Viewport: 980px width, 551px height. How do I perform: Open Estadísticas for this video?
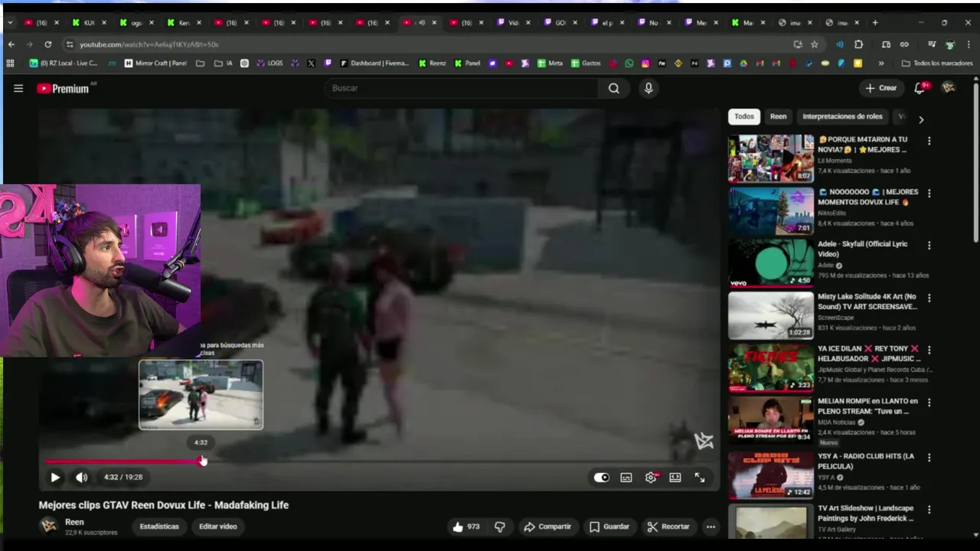[159, 527]
